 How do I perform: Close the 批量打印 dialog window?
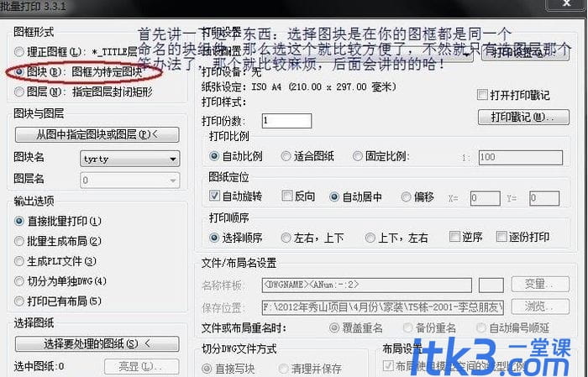566,3
